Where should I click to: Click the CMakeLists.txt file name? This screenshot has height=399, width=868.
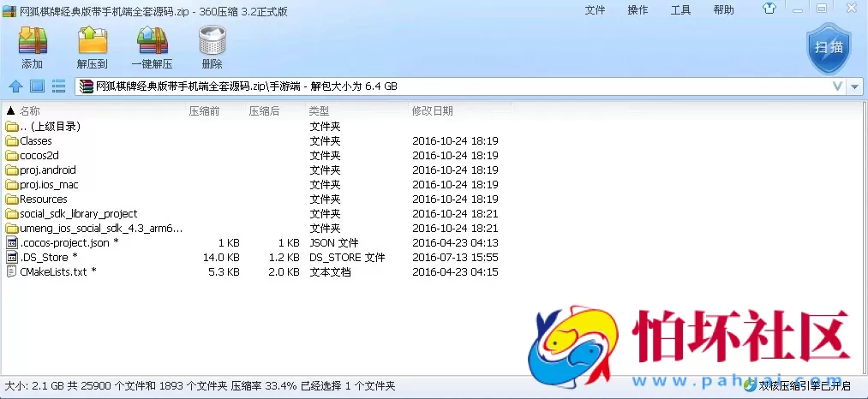coord(58,271)
